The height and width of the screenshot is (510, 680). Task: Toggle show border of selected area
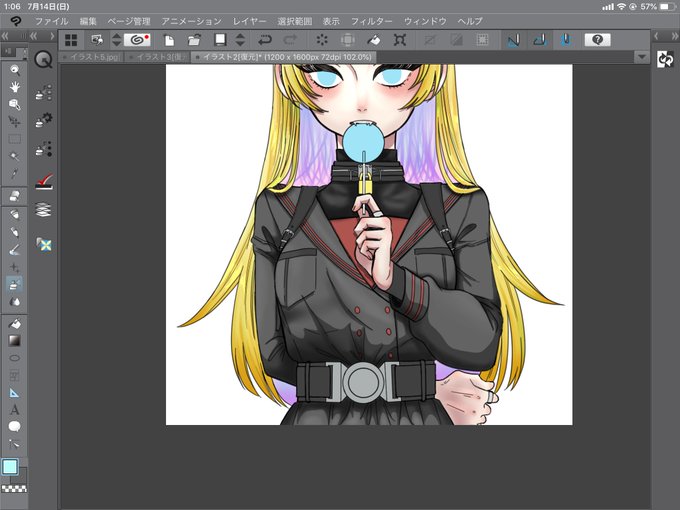tap(482, 40)
